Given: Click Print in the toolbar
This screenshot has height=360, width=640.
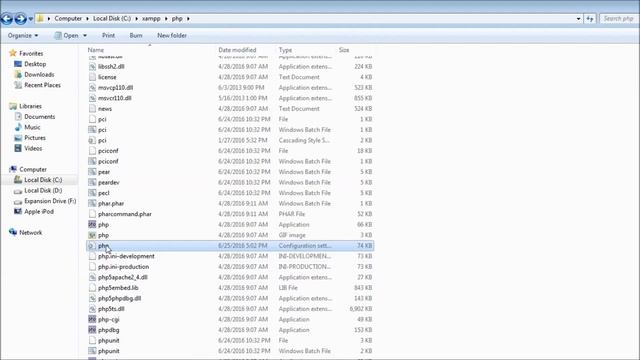Looking at the screenshot, I should (108, 36).
